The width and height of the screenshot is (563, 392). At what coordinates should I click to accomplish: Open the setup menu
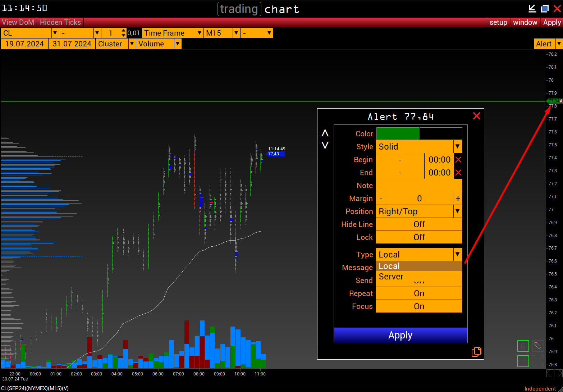click(x=498, y=22)
